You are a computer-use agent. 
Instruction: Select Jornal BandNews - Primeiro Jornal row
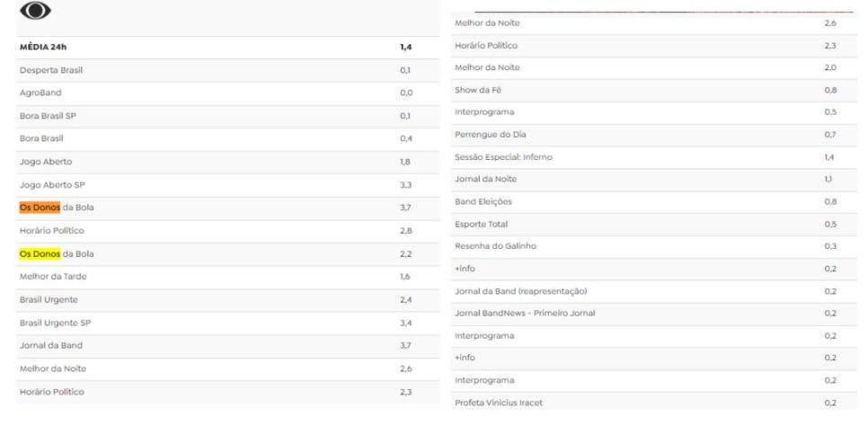pos(654,314)
